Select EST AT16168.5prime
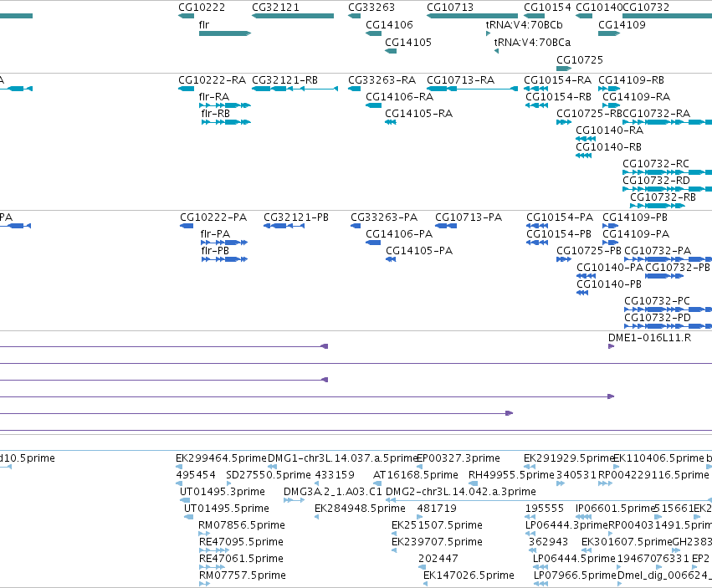This screenshot has height=588, width=712. 416,475
